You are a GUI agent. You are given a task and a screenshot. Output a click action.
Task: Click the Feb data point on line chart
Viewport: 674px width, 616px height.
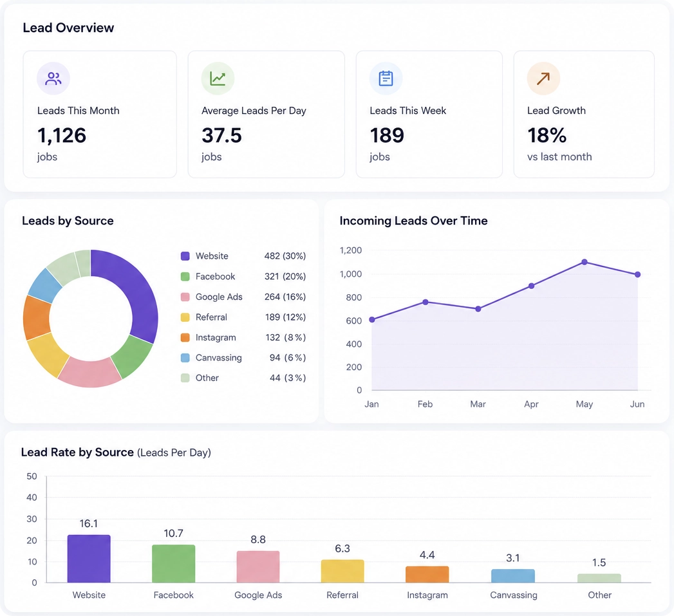tap(425, 302)
